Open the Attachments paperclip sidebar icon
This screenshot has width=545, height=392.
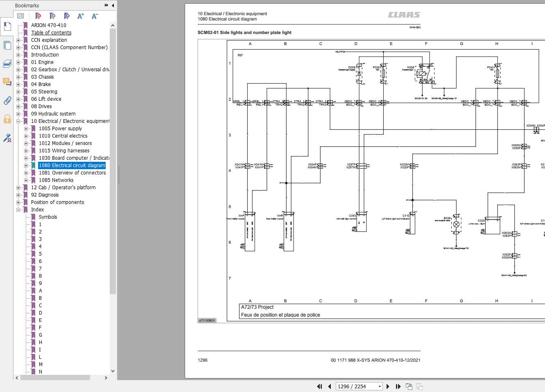pos(7,100)
